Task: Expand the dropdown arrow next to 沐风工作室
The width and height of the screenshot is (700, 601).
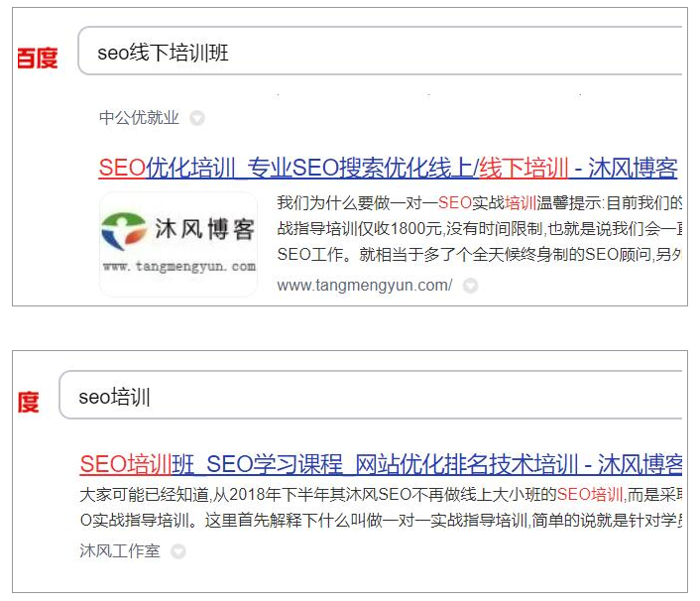Action: tap(178, 551)
